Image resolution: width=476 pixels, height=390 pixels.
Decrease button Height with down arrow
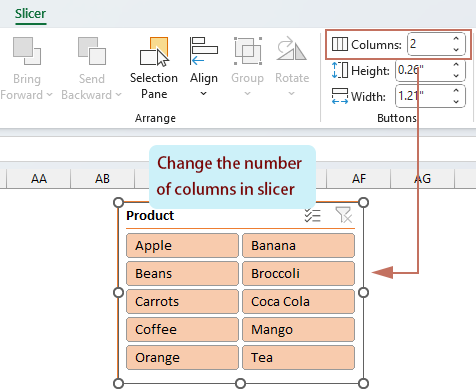[456, 75]
